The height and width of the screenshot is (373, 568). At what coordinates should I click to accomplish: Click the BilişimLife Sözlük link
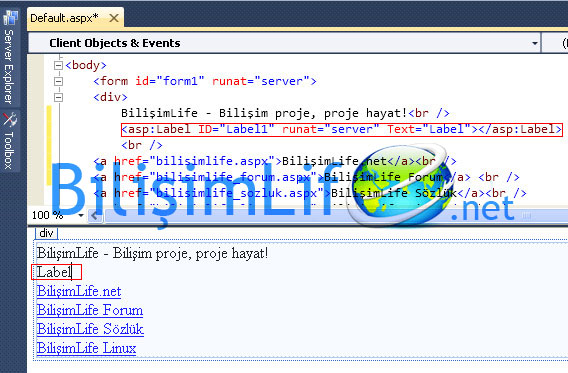click(x=91, y=329)
